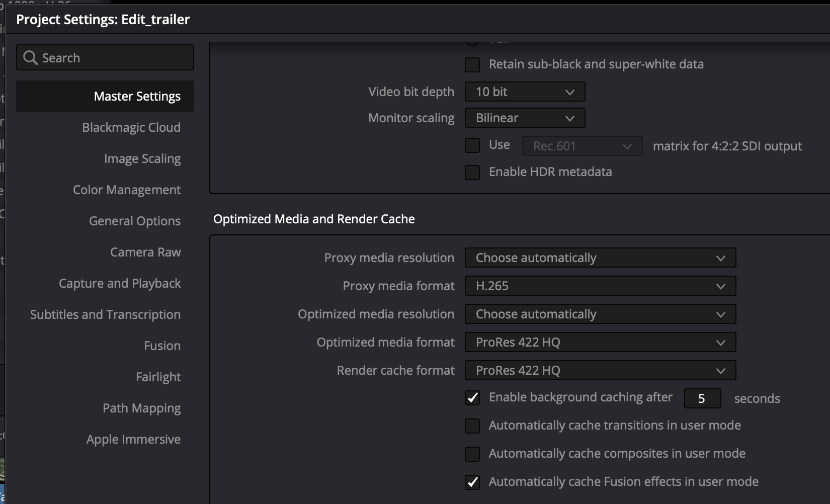Select Camera Raw settings
Screen dimensions: 830x504
(x=145, y=252)
